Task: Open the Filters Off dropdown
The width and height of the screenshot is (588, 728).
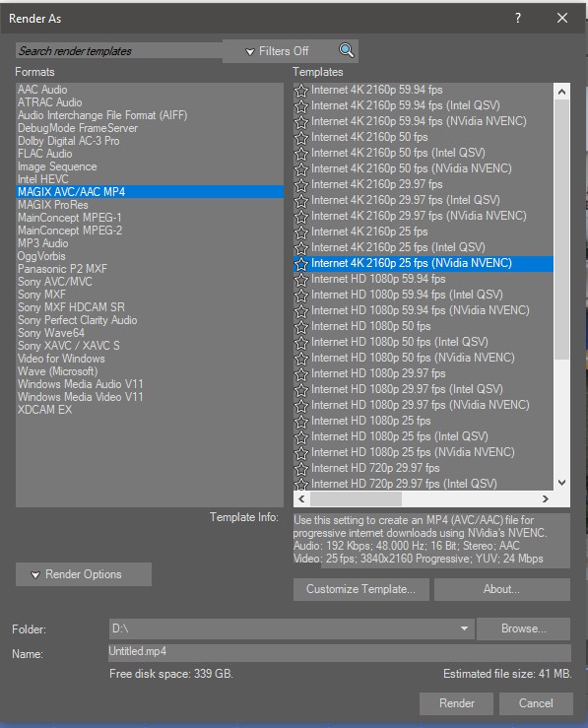Action: click(x=277, y=51)
